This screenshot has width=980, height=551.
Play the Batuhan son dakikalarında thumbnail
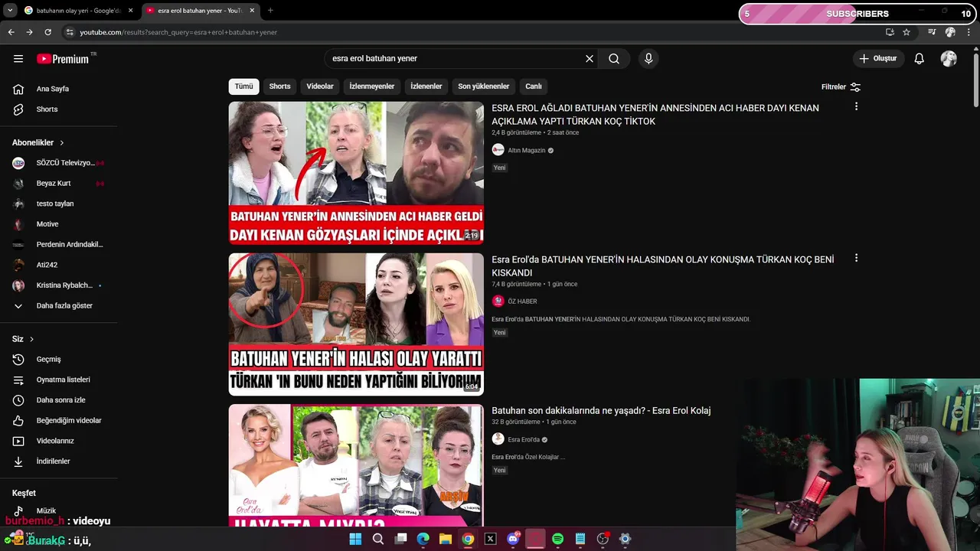pos(356,465)
